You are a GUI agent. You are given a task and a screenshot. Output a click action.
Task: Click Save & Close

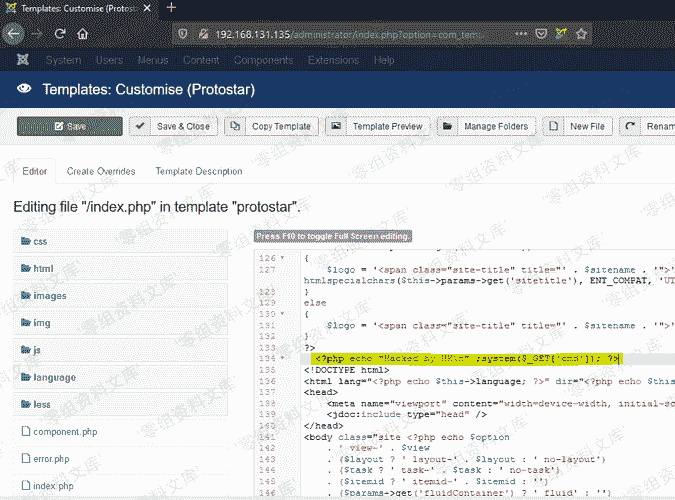click(173, 127)
